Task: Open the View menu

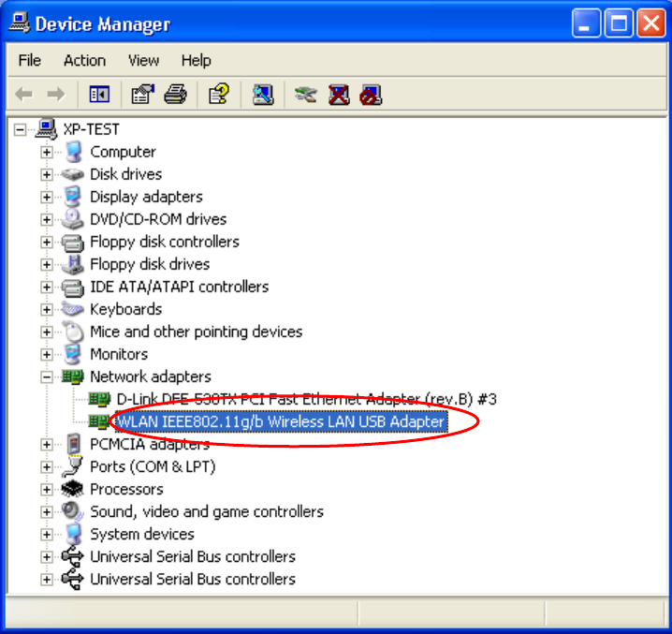Action: [143, 61]
